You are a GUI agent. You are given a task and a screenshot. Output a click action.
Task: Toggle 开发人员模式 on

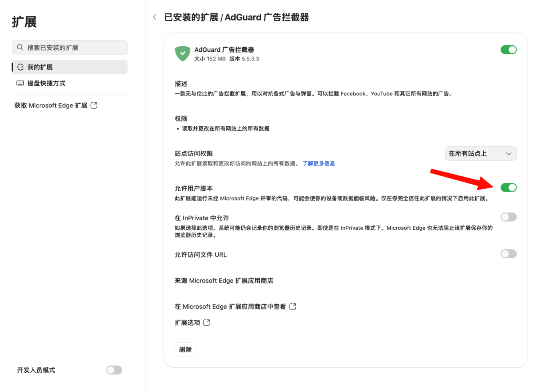114,370
